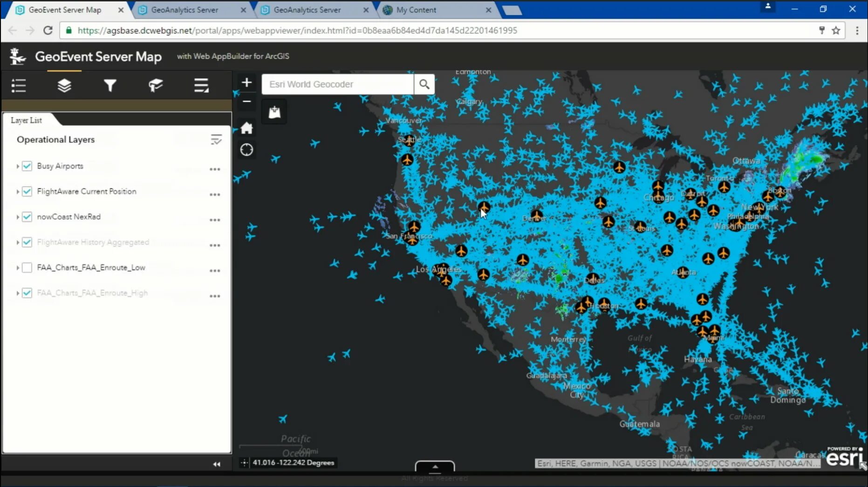
Task: Open the attribute list widget icon
Action: [x=201, y=85]
